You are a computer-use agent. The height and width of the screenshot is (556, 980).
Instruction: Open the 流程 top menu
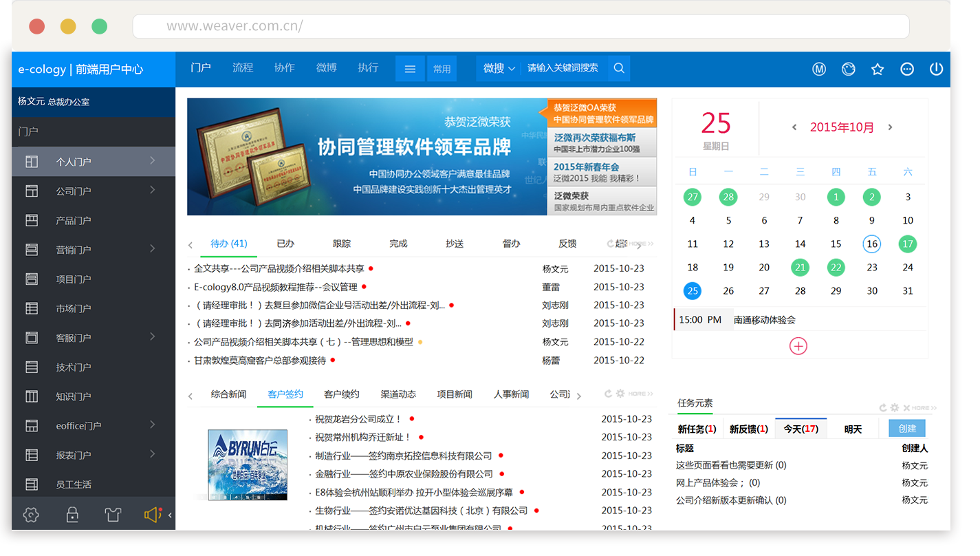pyautogui.click(x=243, y=67)
